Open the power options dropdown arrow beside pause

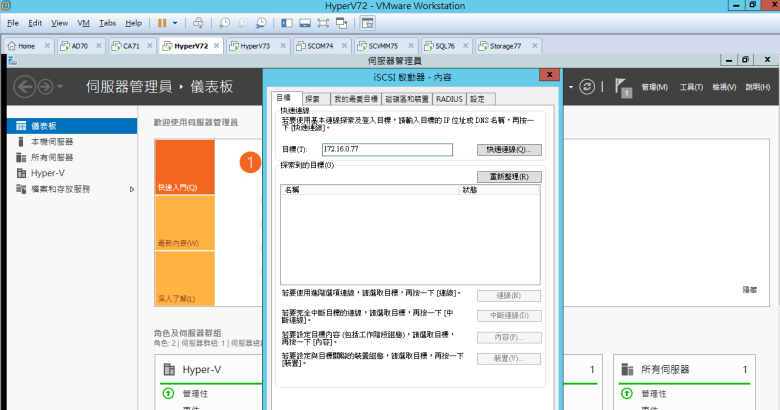175,21
